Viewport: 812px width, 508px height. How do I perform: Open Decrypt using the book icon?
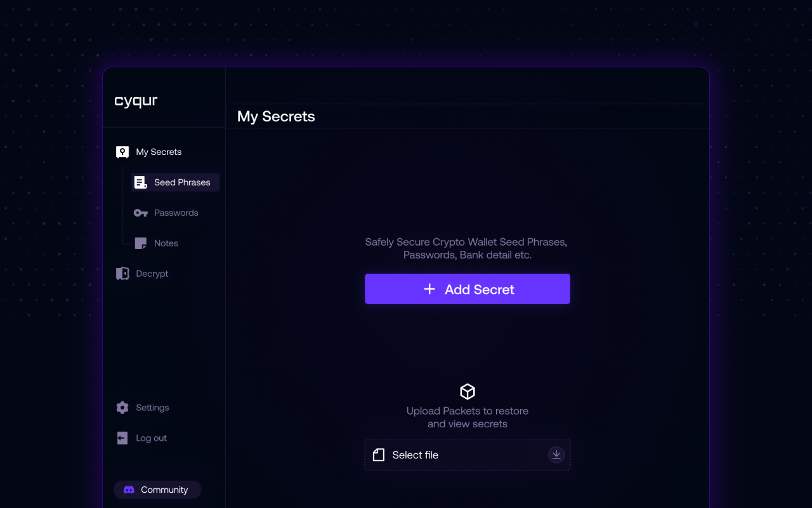(122, 273)
